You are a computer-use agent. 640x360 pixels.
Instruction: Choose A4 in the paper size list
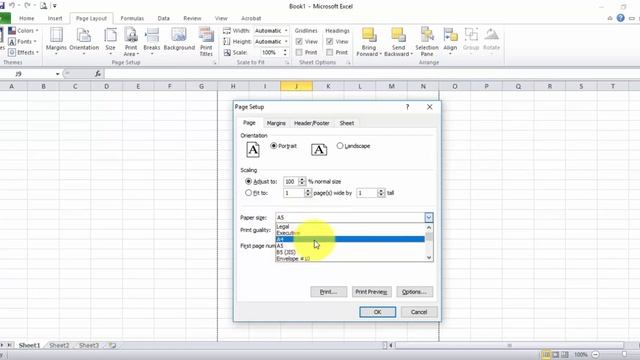point(350,239)
